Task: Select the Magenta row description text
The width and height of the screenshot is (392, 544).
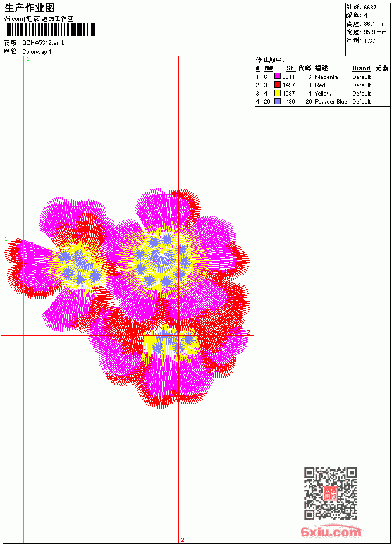Action: click(x=326, y=77)
